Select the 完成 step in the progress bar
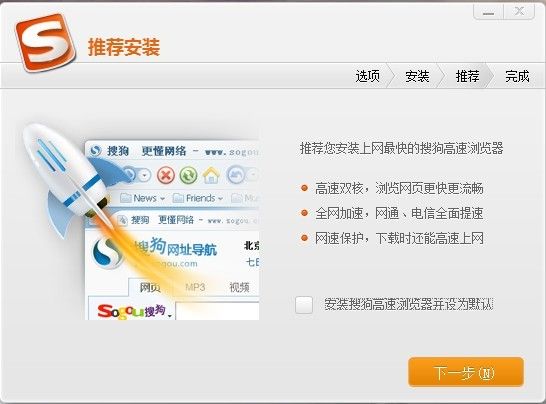 click(517, 76)
